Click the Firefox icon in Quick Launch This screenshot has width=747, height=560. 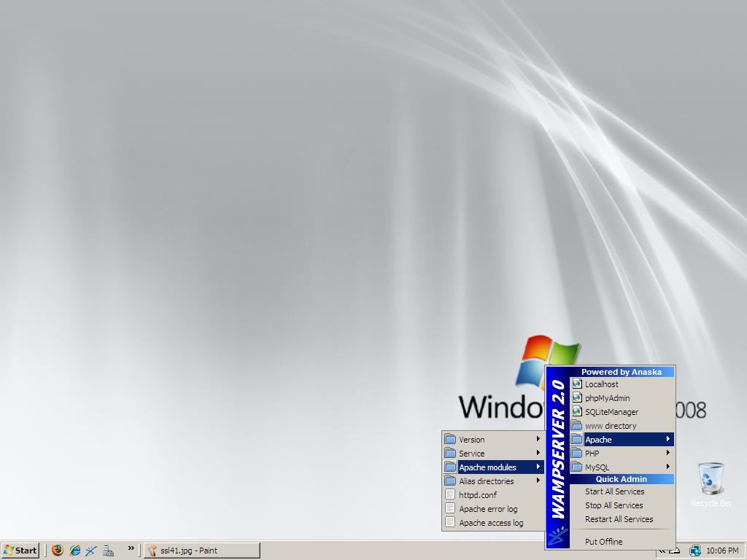tap(58, 551)
